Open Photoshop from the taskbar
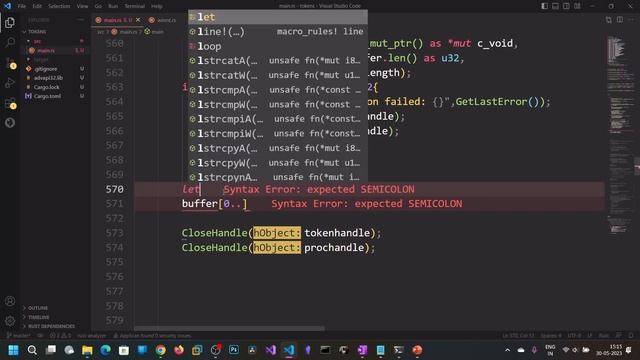 (x=234, y=350)
